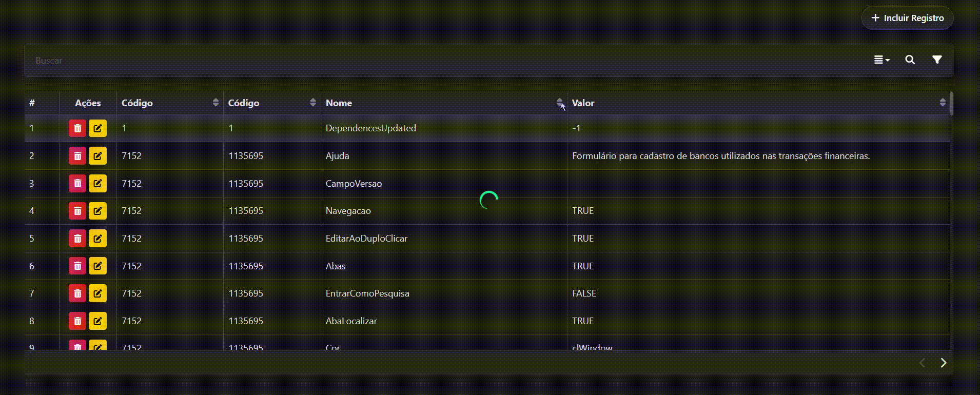This screenshot has width=980, height=395.
Task: Edit the Navegacao row
Action: click(x=97, y=211)
